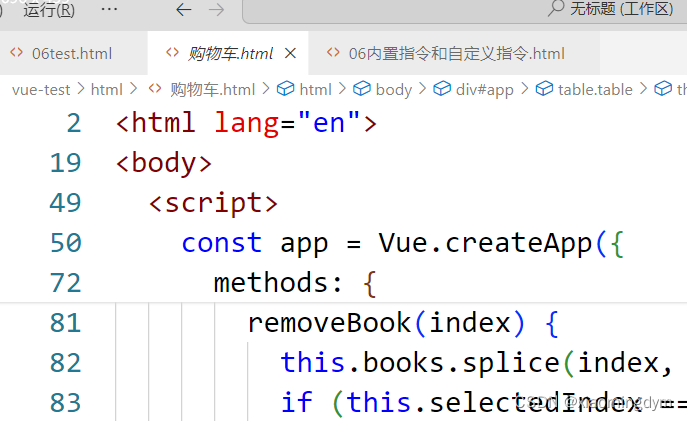Click the file icon before 购物车.html breadcrumb
687x421 pixels.
[155, 89]
